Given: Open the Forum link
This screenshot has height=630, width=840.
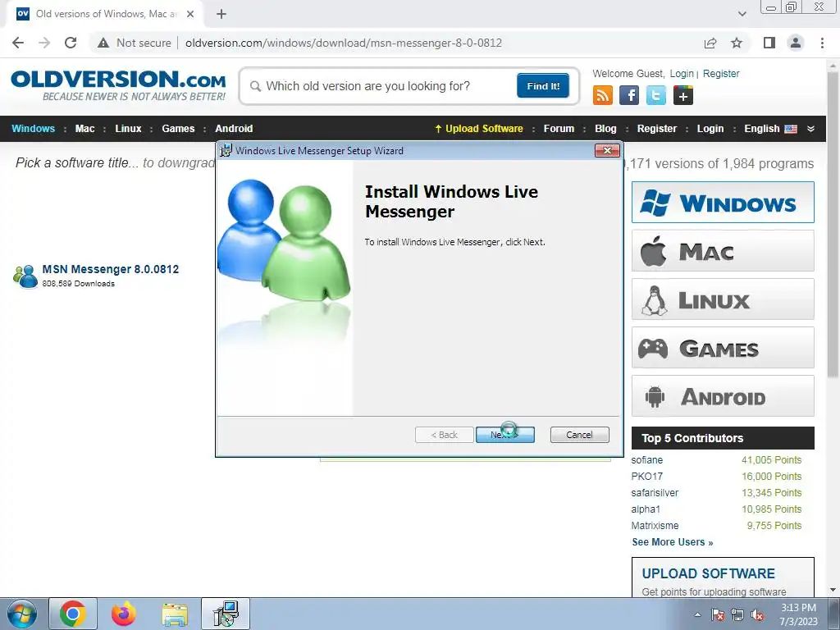Looking at the screenshot, I should pos(559,129).
